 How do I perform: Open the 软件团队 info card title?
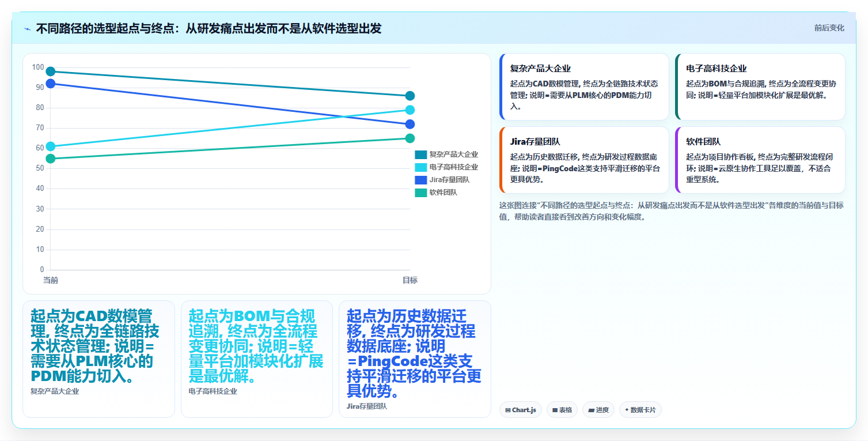(703, 142)
